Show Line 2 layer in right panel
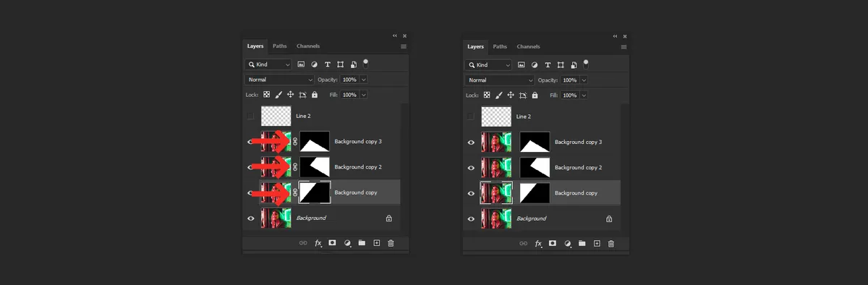 point(471,116)
